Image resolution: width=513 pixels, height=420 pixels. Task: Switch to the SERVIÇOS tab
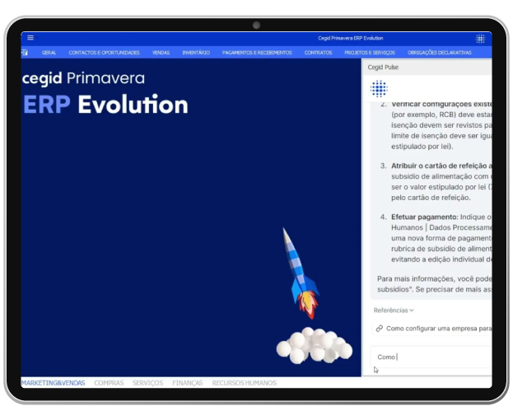(x=147, y=383)
